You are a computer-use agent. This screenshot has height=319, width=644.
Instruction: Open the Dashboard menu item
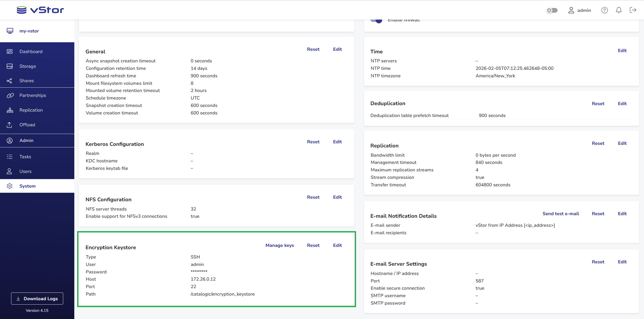(x=31, y=52)
